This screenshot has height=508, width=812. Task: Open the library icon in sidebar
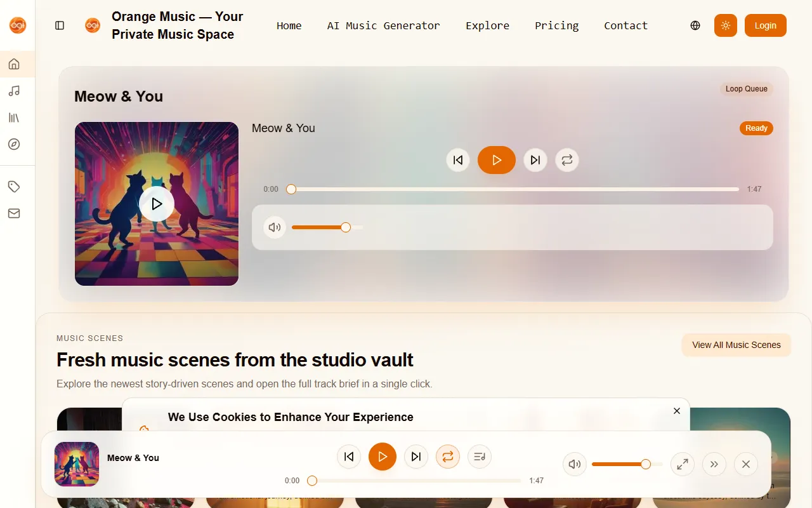pos(14,117)
